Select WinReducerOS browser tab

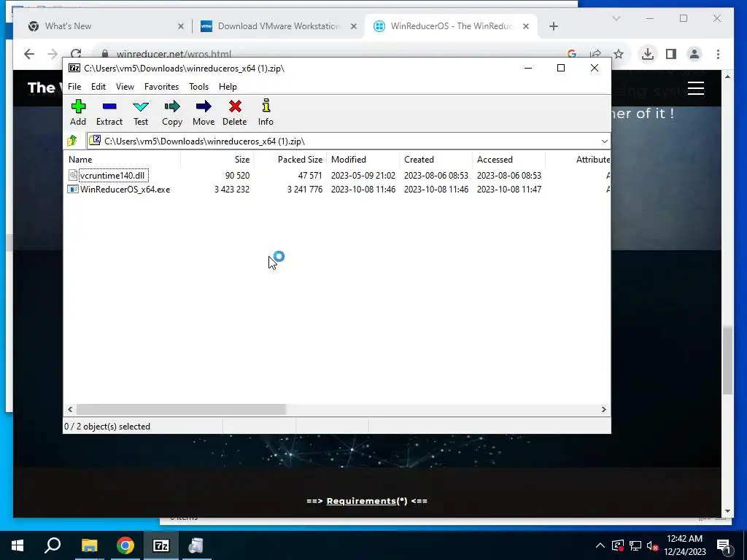coord(451,26)
